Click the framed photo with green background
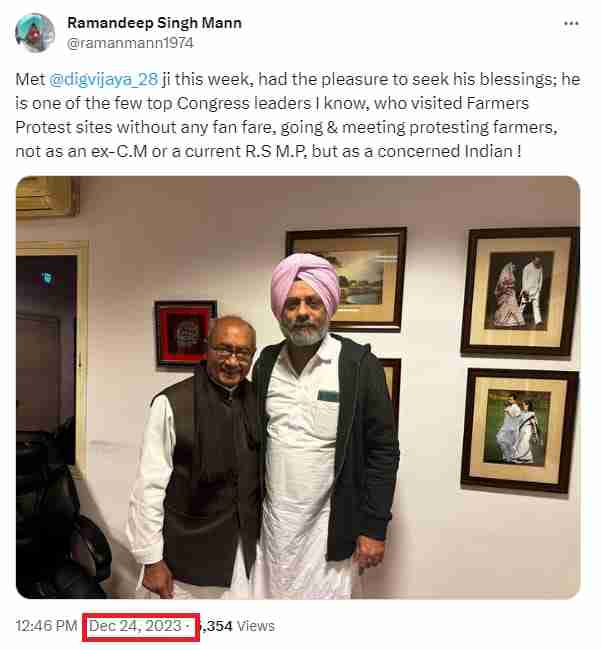Screen dimensions: 602x650 [x=520, y=430]
